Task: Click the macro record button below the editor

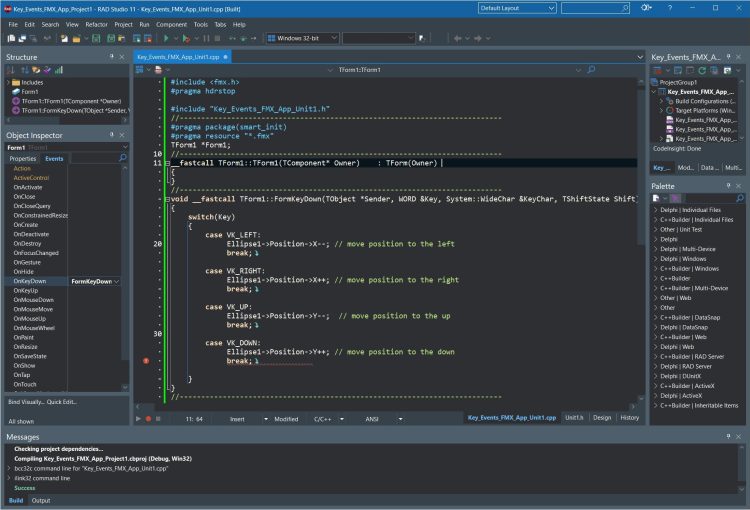Action: pyautogui.click(x=149, y=418)
